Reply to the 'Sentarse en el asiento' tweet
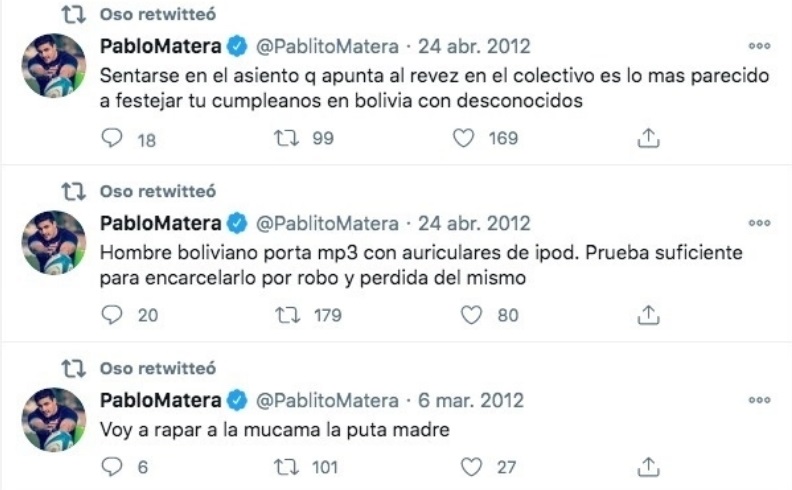792x490 pixels. point(113,139)
